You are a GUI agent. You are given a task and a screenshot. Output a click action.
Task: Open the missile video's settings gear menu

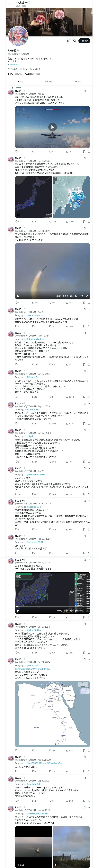tap(76, 296)
